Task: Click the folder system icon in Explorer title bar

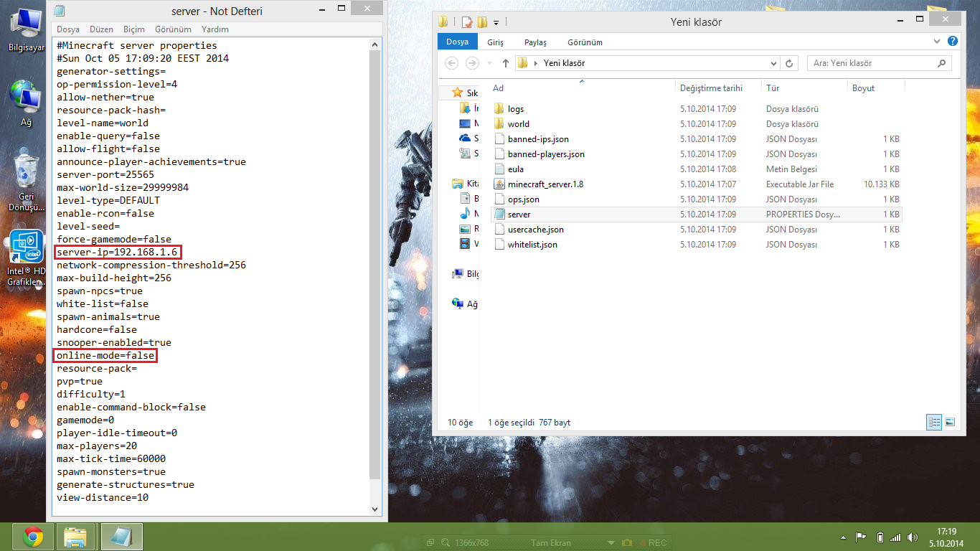Action: point(443,22)
